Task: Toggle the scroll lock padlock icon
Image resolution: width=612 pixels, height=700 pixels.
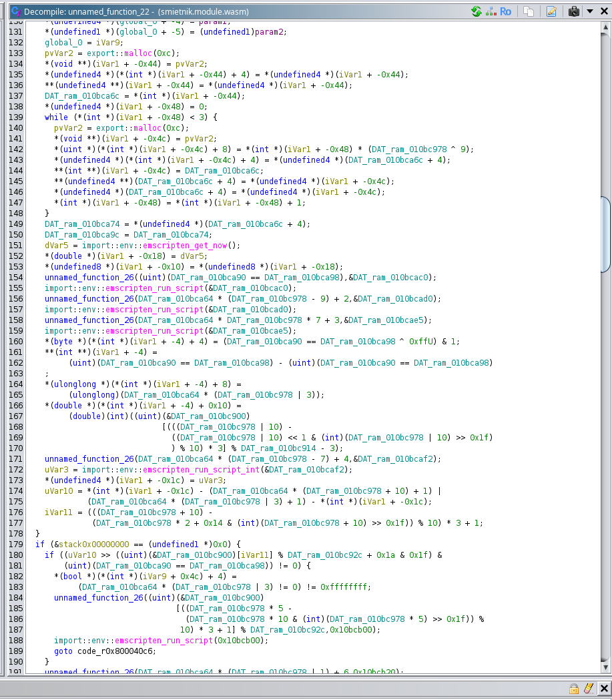Action: pyautogui.click(x=574, y=689)
